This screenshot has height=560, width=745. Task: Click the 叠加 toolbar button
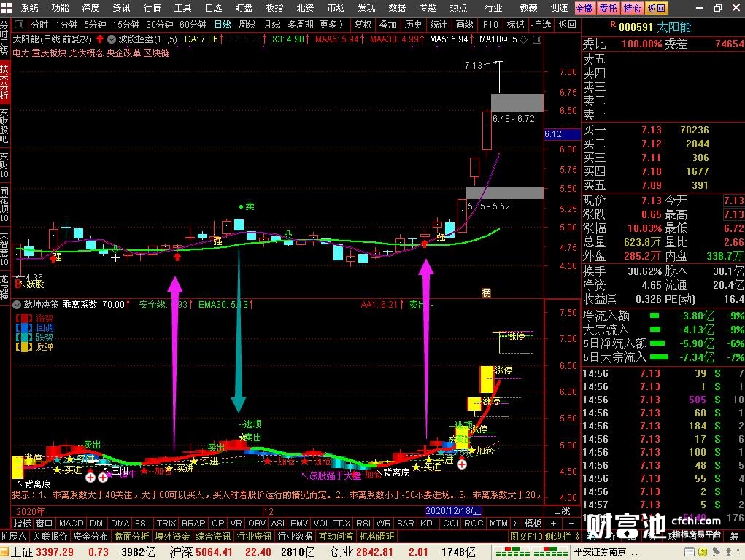click(387, 24)
